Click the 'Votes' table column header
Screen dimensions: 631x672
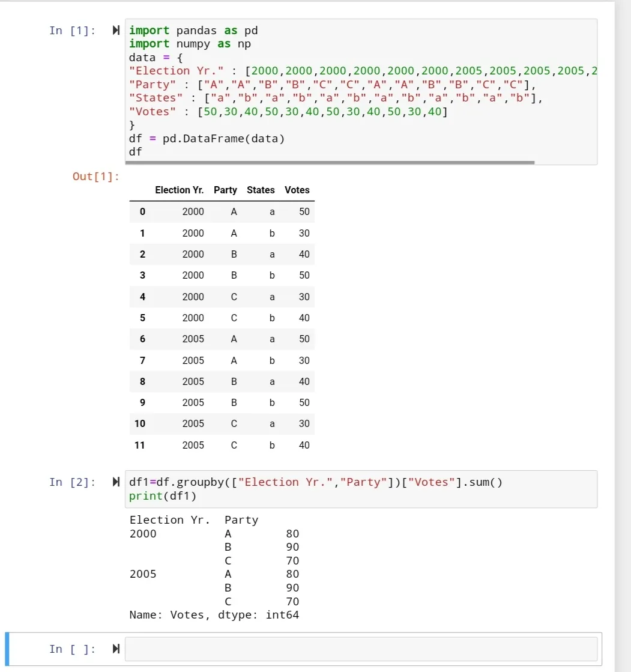click(x=297, y=190)
